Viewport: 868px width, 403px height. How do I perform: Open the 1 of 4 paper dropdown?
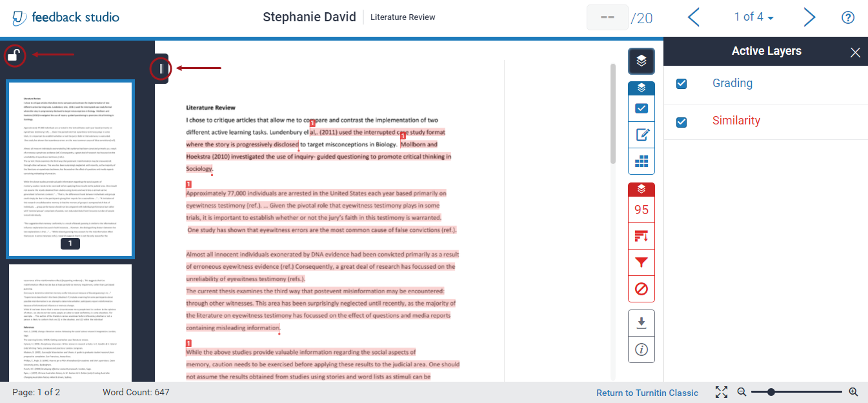(754, 17)
